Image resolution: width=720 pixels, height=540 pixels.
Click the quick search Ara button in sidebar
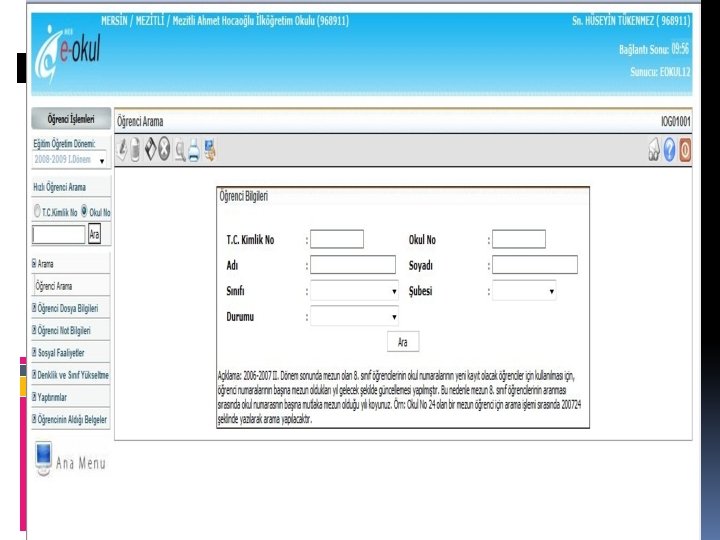pos(94,234)
